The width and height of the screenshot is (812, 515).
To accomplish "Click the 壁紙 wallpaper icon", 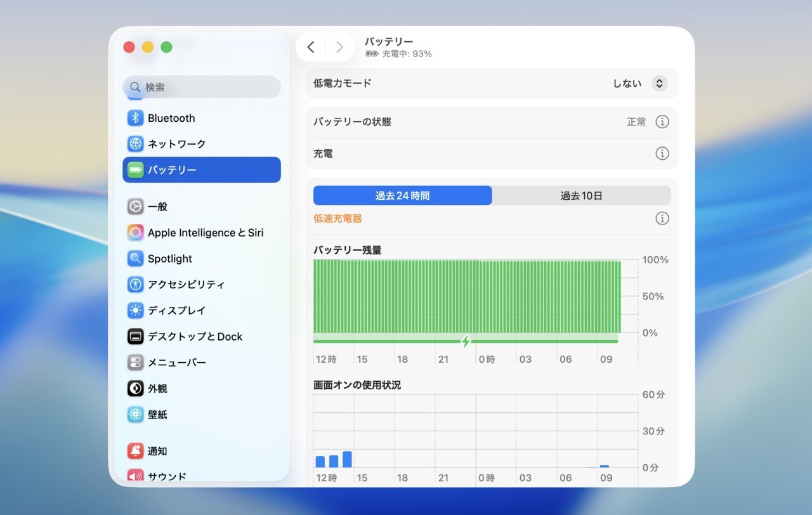I will click(135, 415).
